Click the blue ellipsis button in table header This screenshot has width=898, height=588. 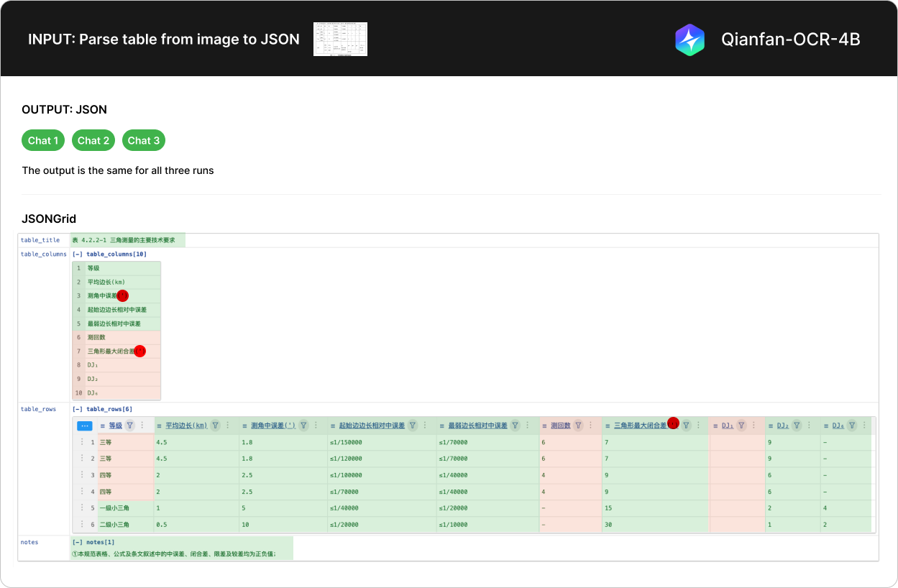pyautogui.click(x=85, y=426)
